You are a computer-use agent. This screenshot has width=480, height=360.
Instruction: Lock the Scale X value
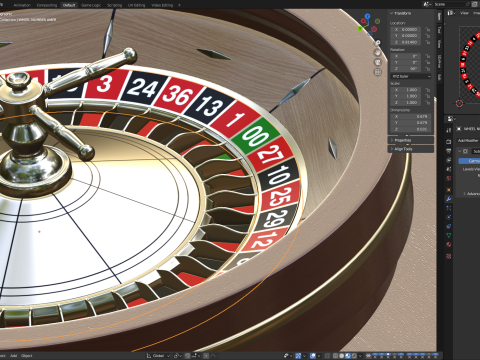click(428, 90)
